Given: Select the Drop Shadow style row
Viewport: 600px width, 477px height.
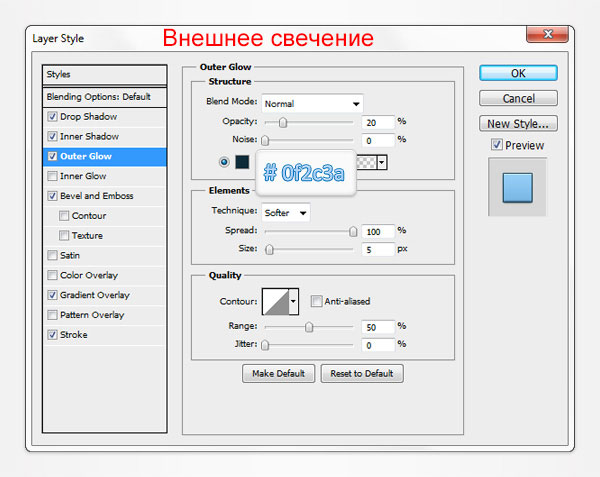Looking at the screenshot, I should tap(105, 116).
